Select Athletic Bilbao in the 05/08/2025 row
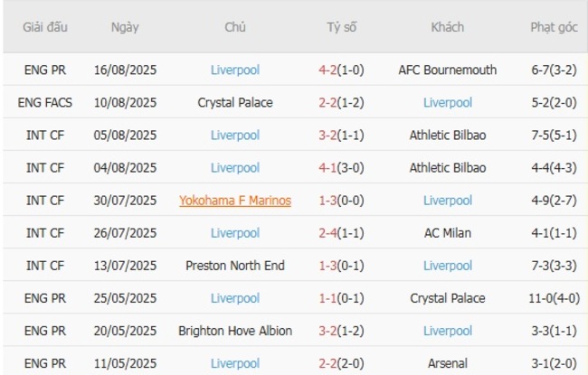This screenshot has width=588, height=375. click(x=447, y=135)
